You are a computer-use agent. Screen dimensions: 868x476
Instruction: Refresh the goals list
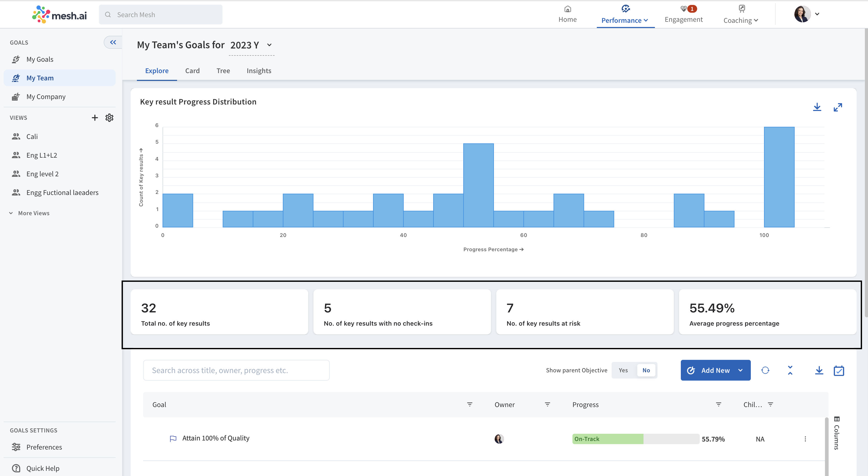(x=765, y=370)
